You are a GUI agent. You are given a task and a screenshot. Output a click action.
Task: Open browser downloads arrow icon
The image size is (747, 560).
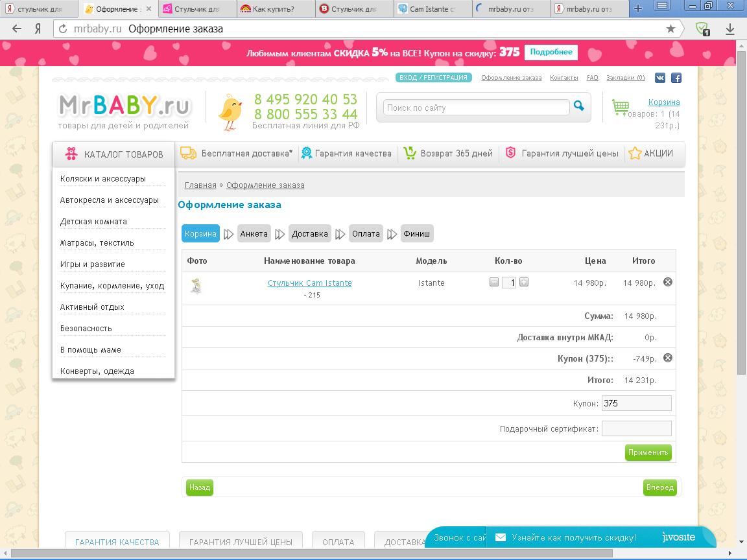click(730, 29)
